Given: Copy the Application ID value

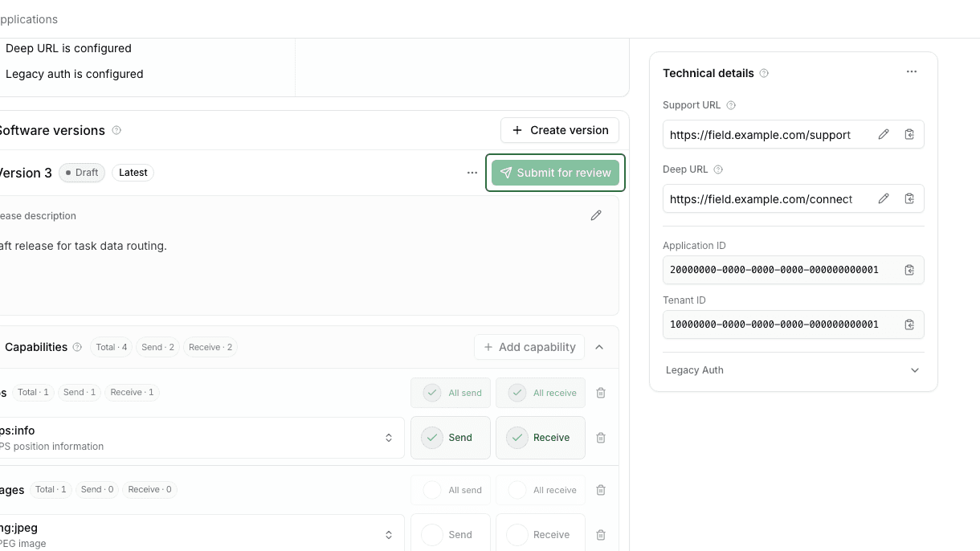Looking at the screenshot, I should click(909, 270).
